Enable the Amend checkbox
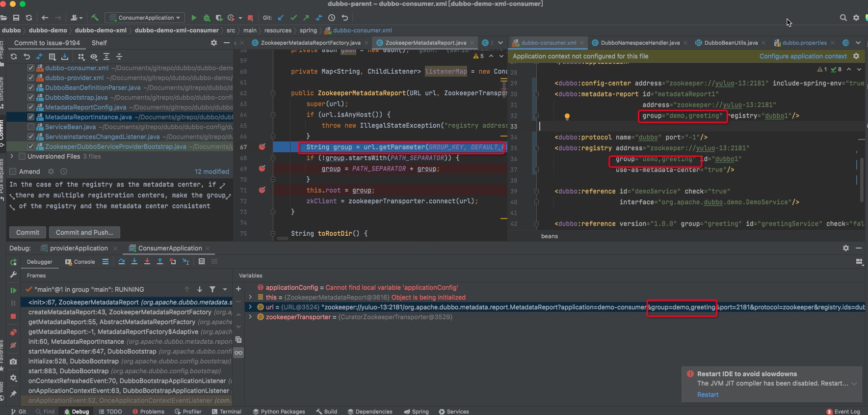868x415 pixels. click(x=13, y=171)
